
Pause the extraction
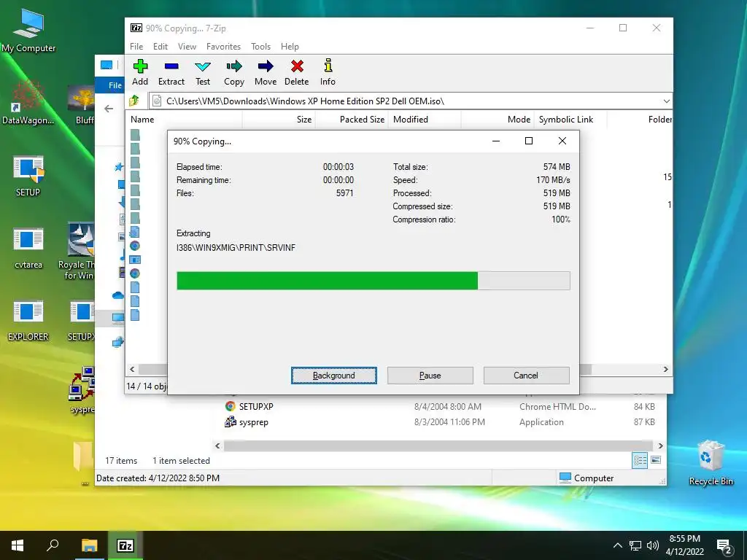pos(430,376)
